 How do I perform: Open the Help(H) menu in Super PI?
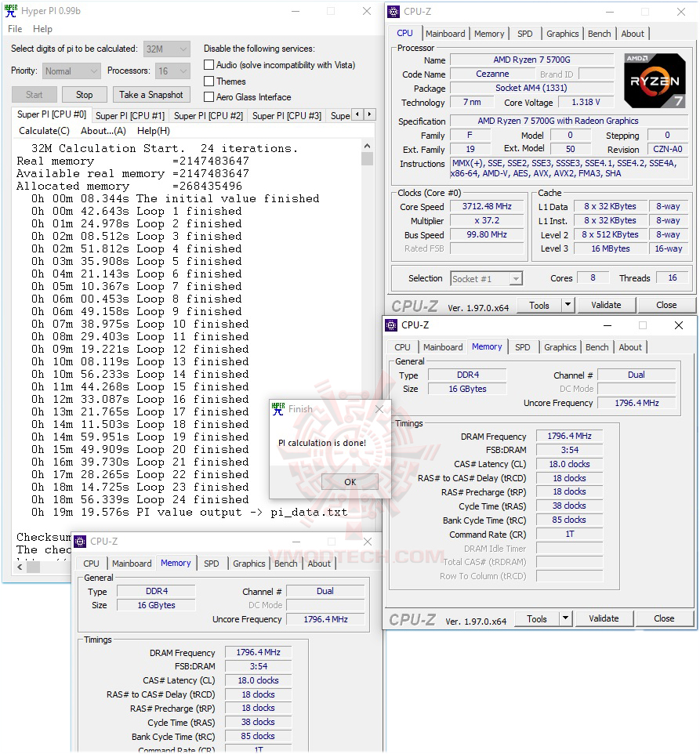(x=154, y=131)
